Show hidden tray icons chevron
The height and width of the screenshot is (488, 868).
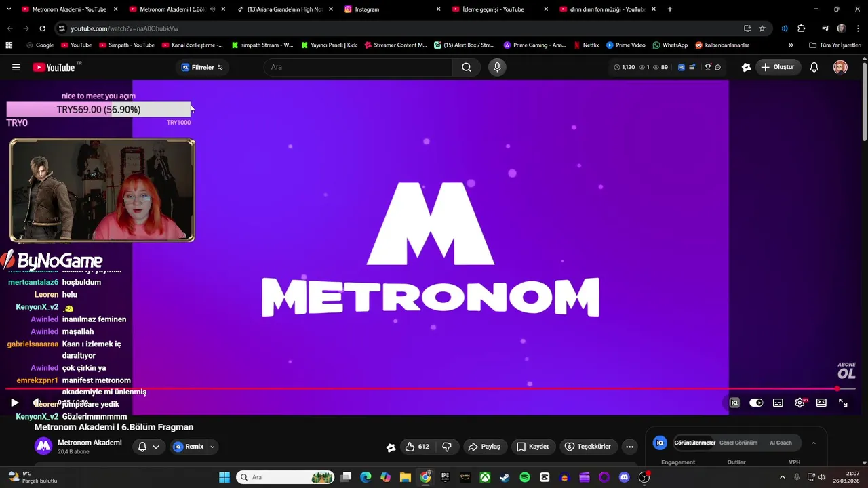pos(784,477)
